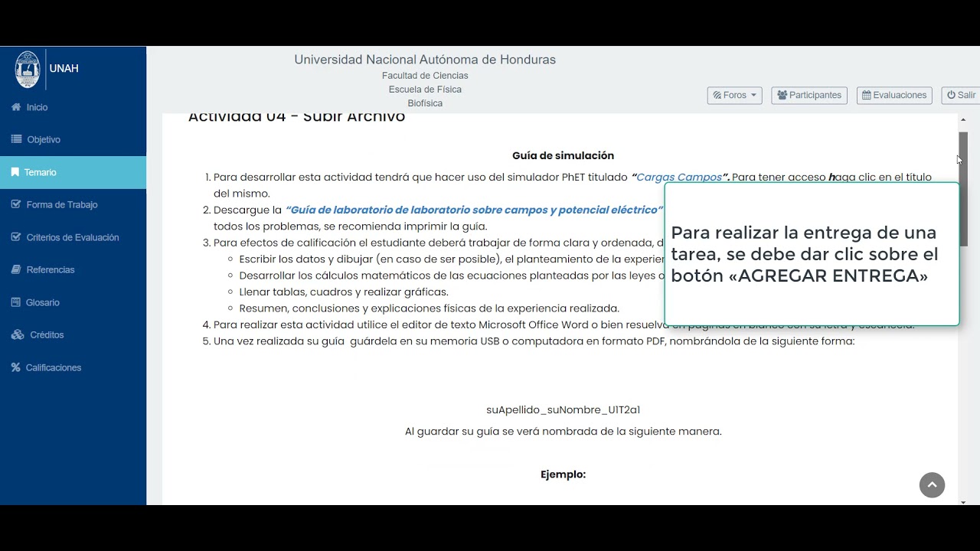The height and width of the screenshot is (551, 980).
Task: Click the page scrollbar thumb
Action: [963, 188]
